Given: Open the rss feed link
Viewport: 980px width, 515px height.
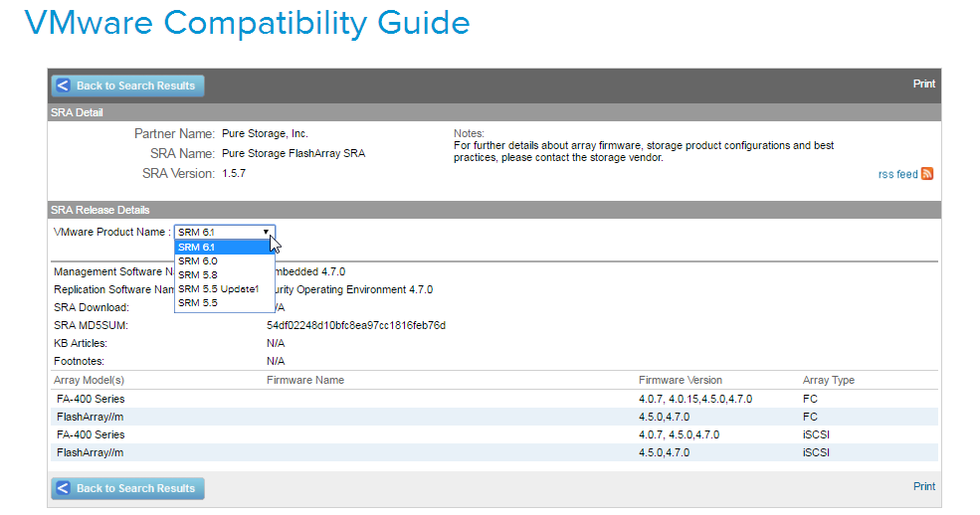Looking at the screenshot, I should (897, 174).
